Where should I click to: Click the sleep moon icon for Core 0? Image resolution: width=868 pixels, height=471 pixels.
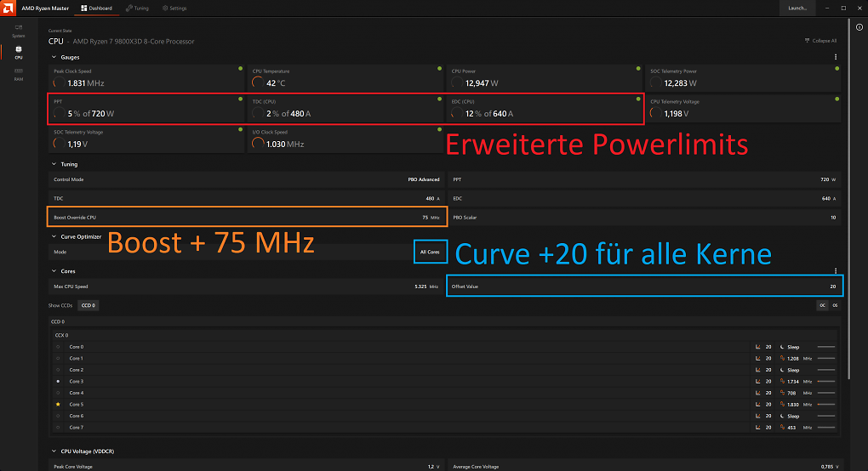(x=782, y=347)
